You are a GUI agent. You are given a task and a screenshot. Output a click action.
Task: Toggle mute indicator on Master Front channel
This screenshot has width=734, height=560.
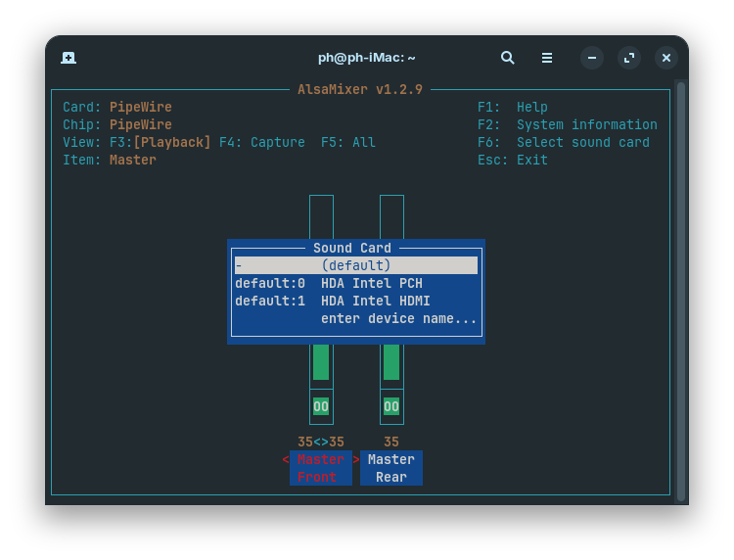pyautogui.click(x=321, y=406)
